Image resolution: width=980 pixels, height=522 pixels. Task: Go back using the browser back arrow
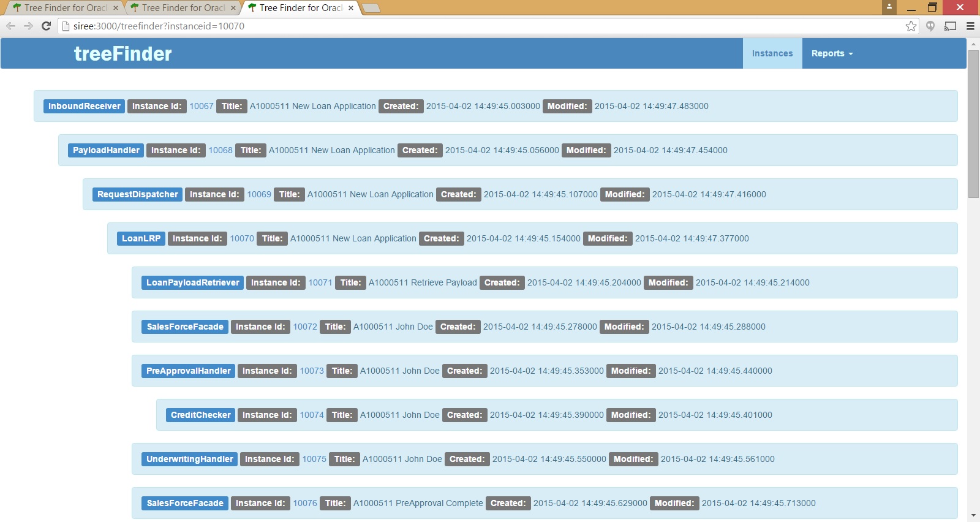pyautogui.click(x=10, y=26)
